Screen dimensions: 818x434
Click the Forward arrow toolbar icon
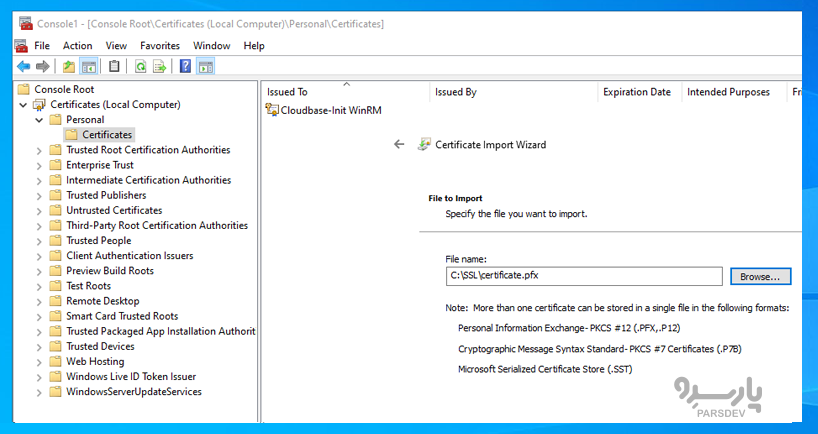(x=43, y=66)
